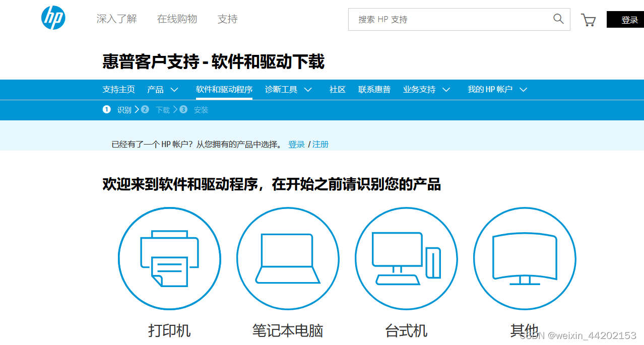Select the laptop (笔记本电脑) product icon
This screenshot has width=644, height=345.
[288, 259]
